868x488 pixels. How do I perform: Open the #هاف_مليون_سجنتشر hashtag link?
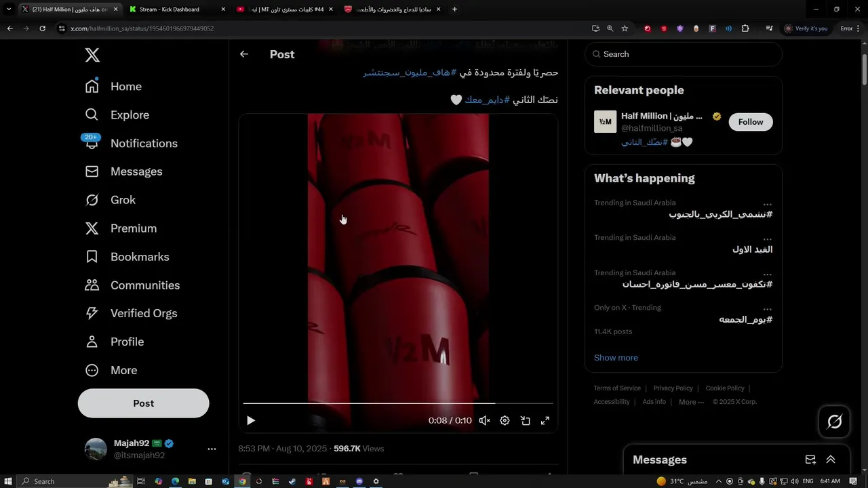click(x=410, y=73)
